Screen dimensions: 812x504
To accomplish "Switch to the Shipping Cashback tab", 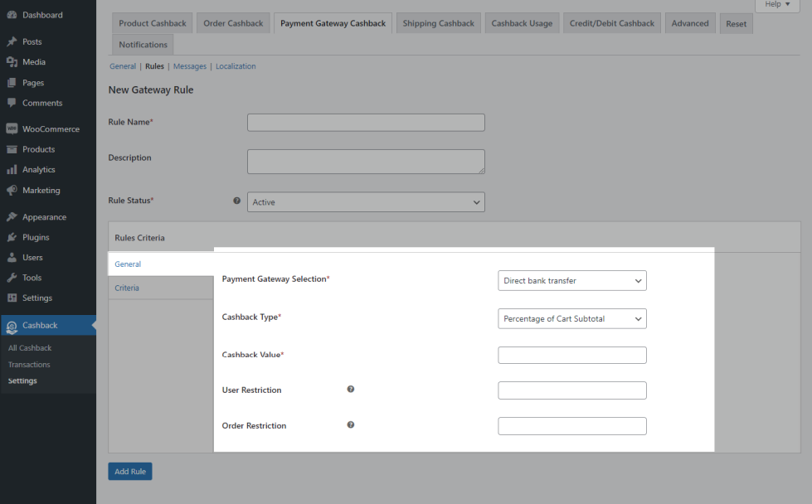I will click(x=438, y=23).
